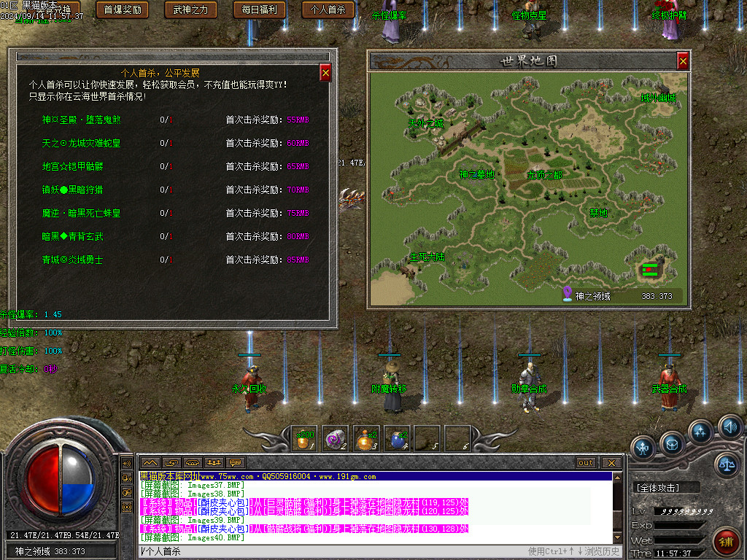Open the inventory bag icon
747x560 pixels.
[x=672, y=444]
